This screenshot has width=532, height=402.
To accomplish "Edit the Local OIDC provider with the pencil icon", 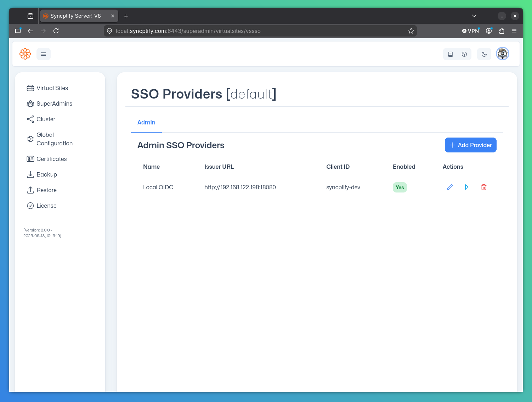I will [450, 187].
